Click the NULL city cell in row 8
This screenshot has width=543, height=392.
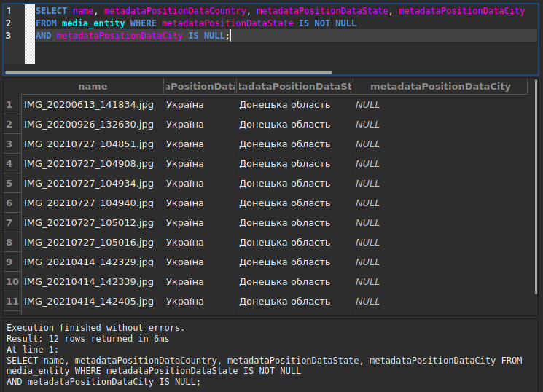440,243
